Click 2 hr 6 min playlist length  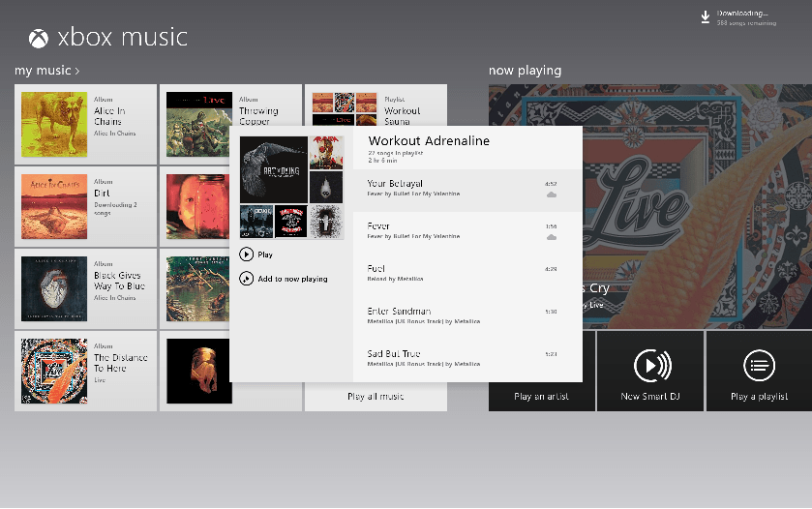pyautogui.click(x=382, y=161)
